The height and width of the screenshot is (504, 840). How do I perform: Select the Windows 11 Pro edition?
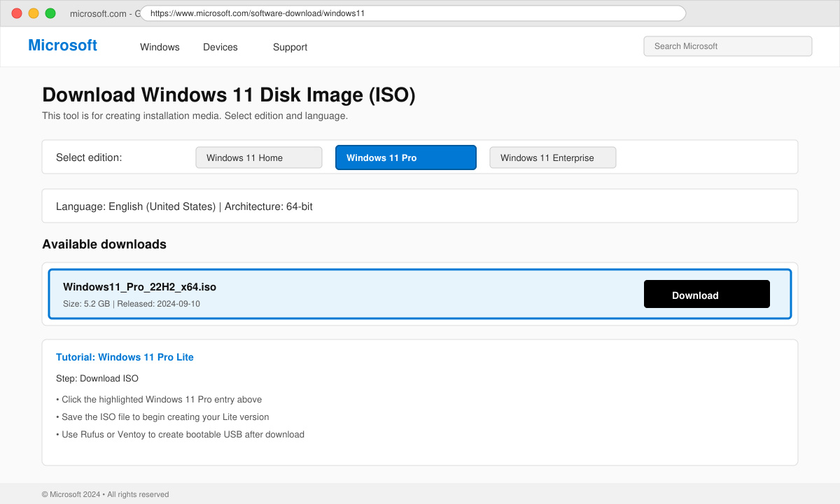pos(406,157)
